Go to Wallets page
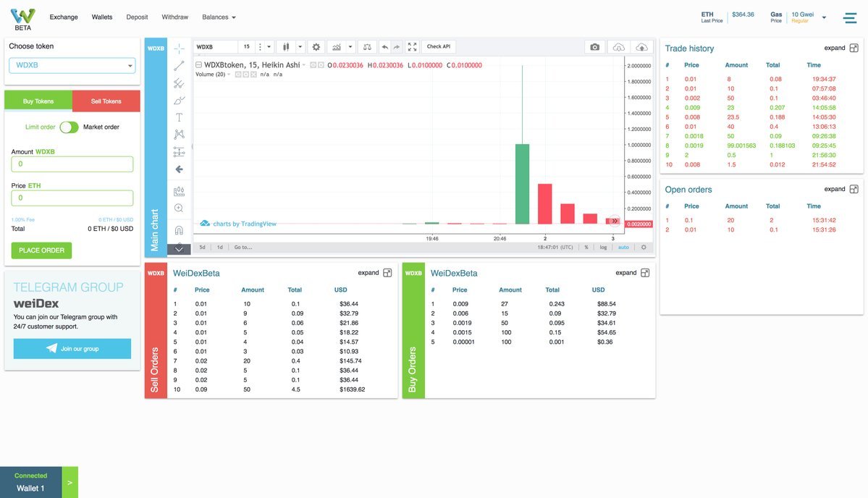The image size is (868, 498). pyautogui.click(x=102, y=17)
